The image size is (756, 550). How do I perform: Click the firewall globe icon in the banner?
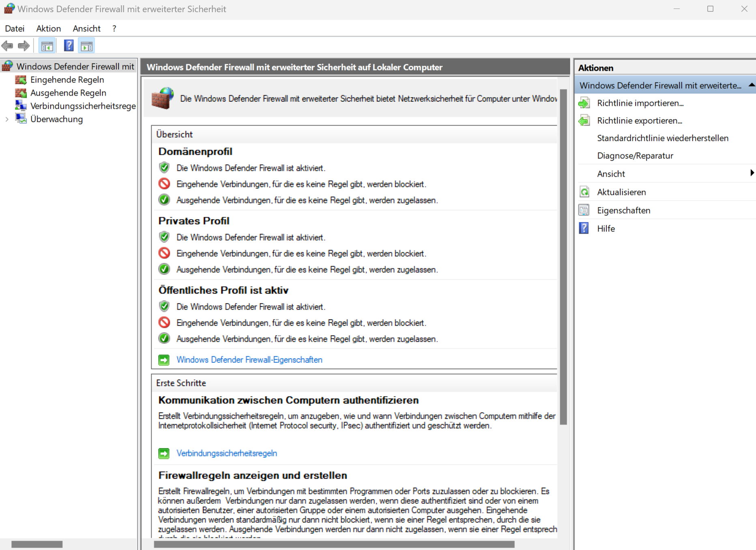[x=163, y=98]
